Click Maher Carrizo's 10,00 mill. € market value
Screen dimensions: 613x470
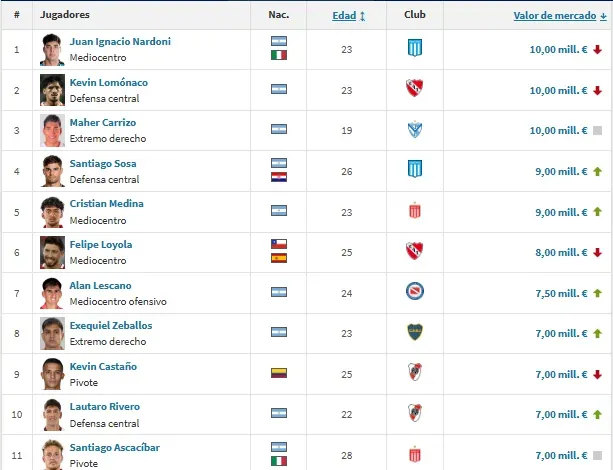[x=557, y=130]
